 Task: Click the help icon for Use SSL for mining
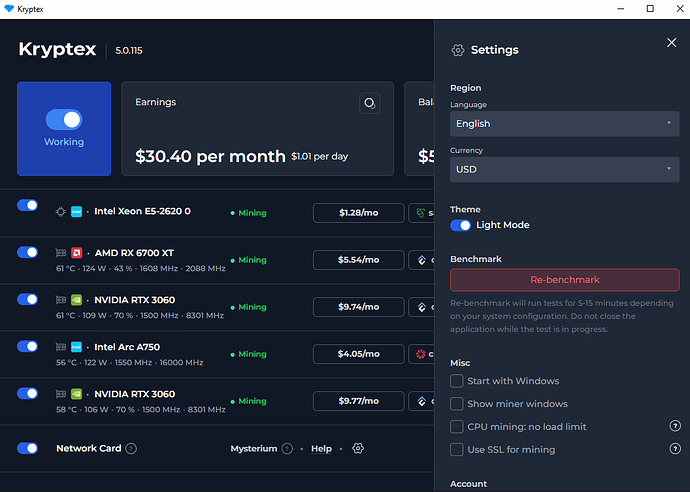pyautogui.click(x=675, y=448)
